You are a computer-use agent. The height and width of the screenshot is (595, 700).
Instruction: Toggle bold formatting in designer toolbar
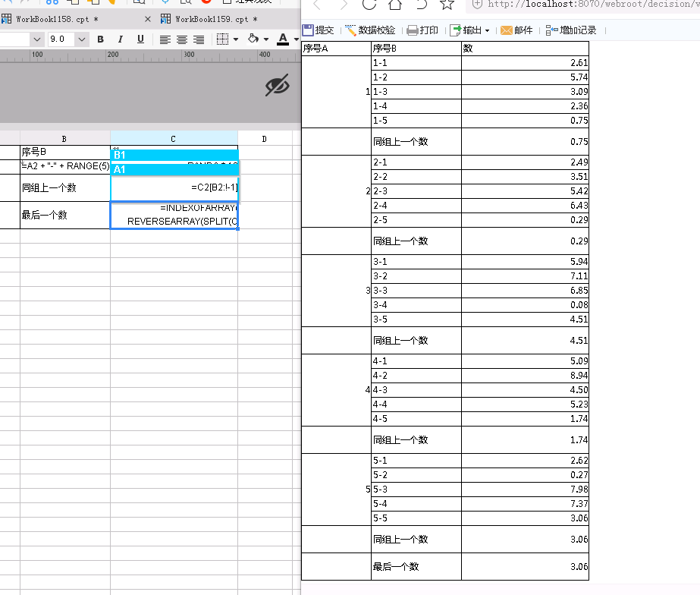(100, 39)
